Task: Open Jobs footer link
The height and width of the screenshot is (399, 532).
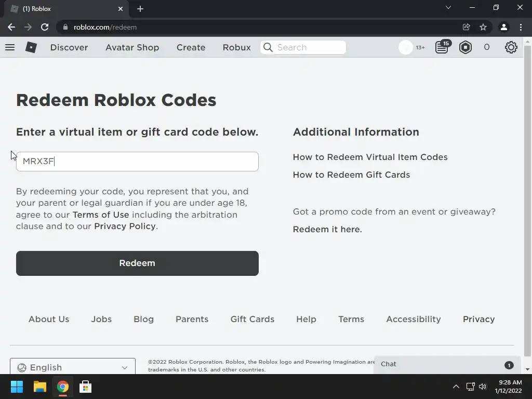Action: click(x=101, y=320)
